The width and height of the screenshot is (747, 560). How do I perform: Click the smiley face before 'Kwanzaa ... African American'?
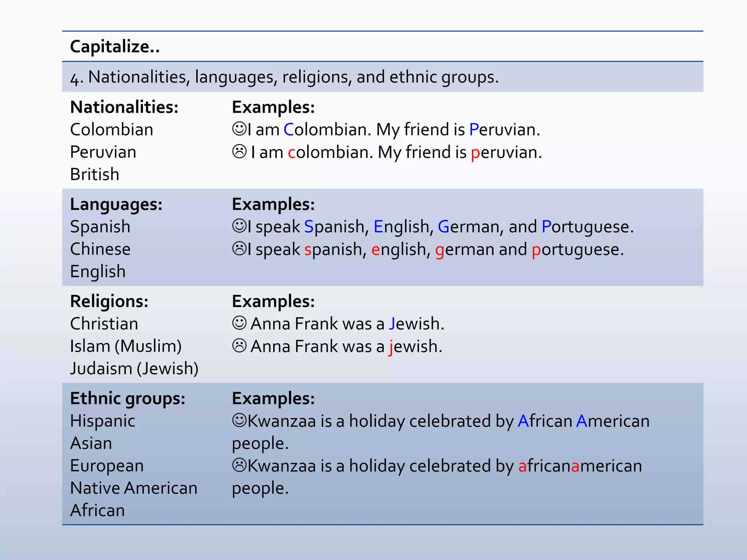(x=239, y=420)
